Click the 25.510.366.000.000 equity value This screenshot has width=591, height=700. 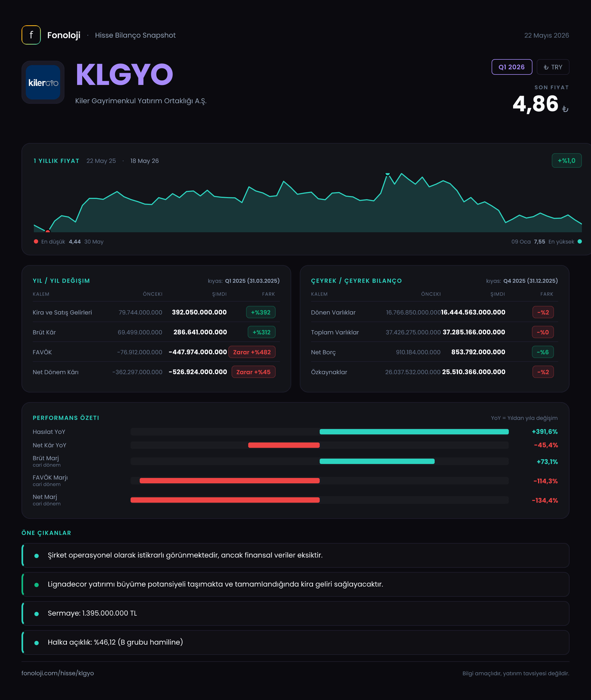pyautogui.click(x=473, y=372)
